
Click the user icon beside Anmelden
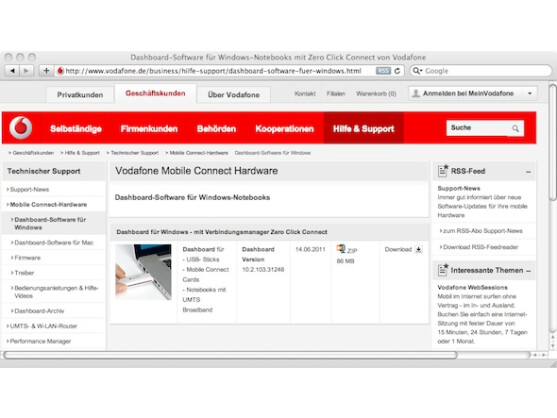(x=416, y=93)
